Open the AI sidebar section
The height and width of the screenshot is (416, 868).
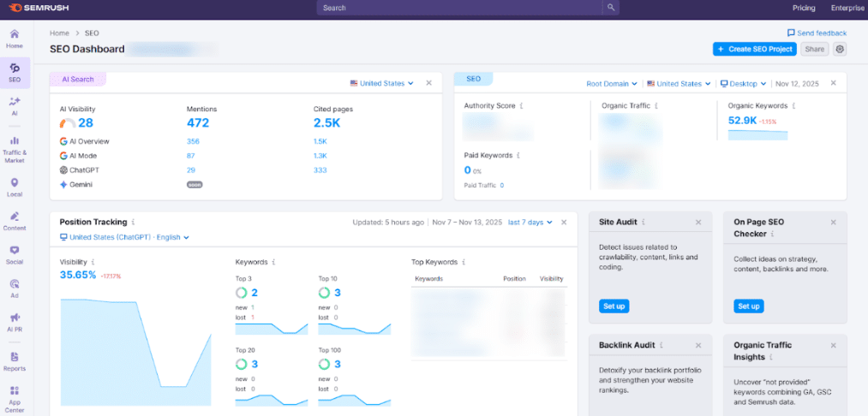(15, 106)
